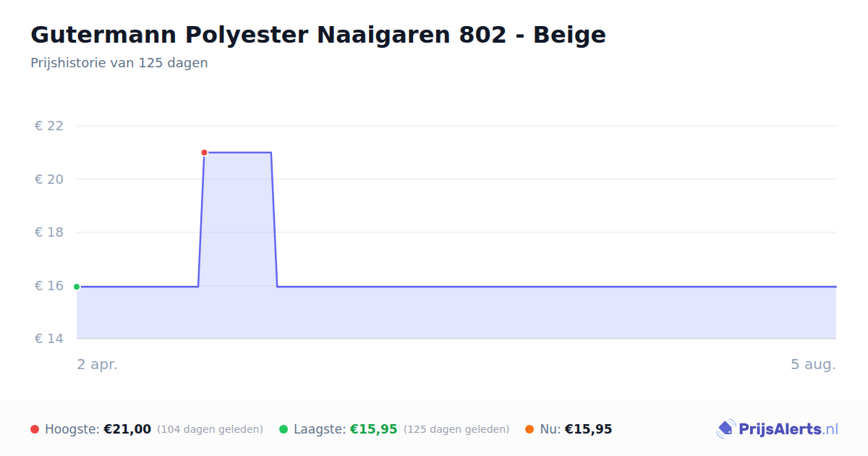Click the Nu €15,95 current price
The height and width of the screenshot is (456, 868).
tap(588, 429)
